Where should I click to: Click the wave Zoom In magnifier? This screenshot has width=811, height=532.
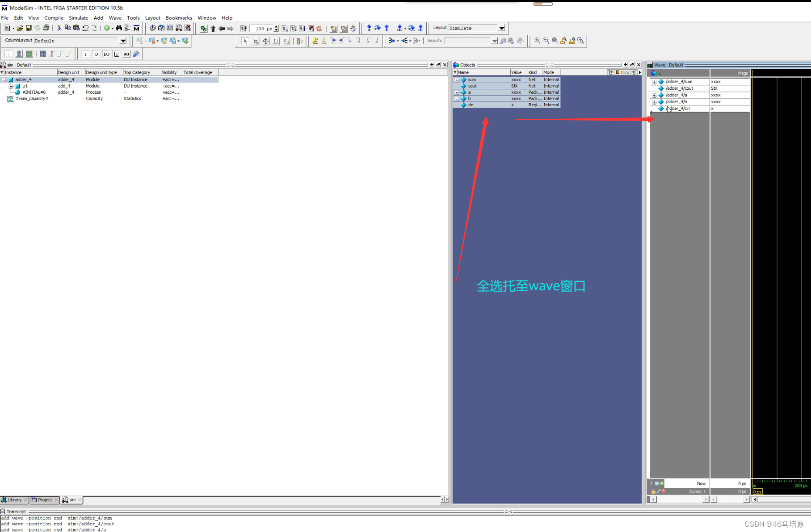(537, 41)
